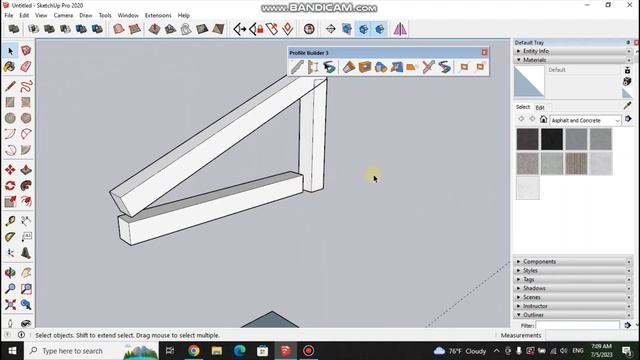Open the Edit menu

[x=24, y=16]
